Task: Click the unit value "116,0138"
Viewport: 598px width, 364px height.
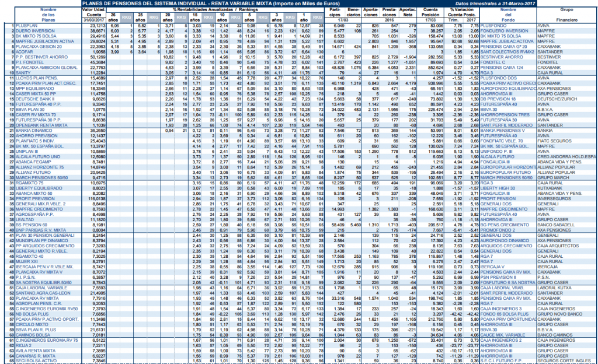Action: (x=96, y=198)
